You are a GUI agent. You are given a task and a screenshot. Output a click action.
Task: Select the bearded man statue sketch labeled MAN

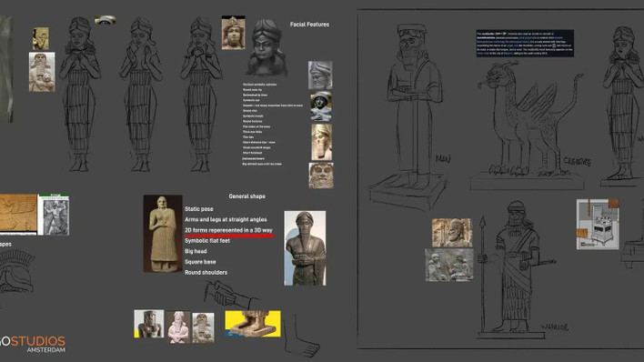click(408, 116)
